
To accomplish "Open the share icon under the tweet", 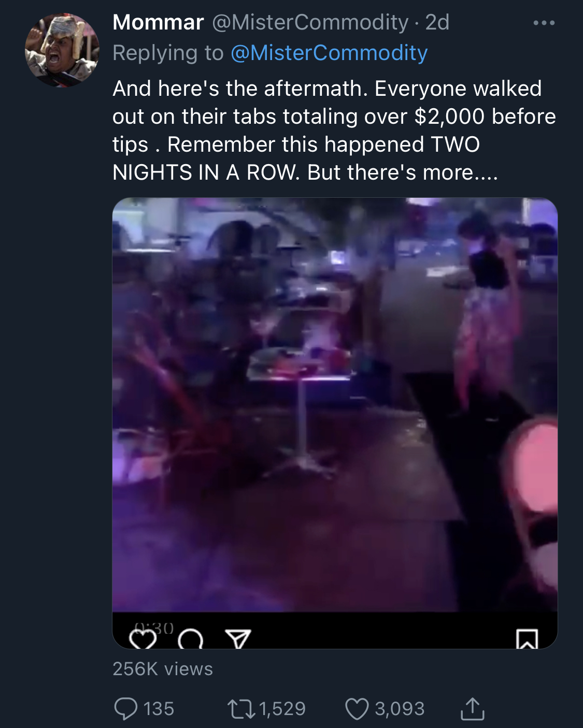I will click(x=472, y=709).
